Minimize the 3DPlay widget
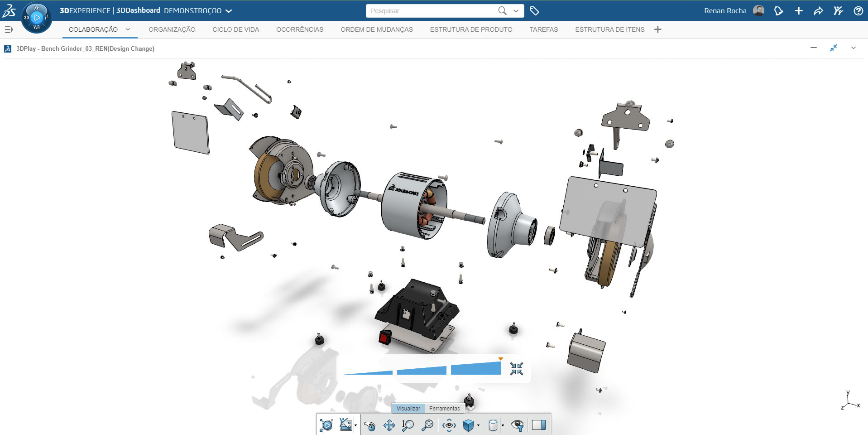The height and width of the screenshot is (439, 868). (814, 48)
